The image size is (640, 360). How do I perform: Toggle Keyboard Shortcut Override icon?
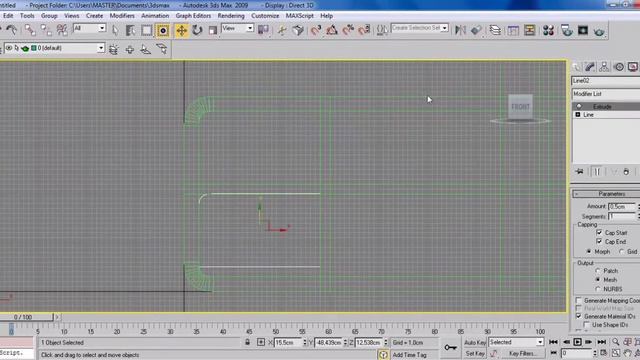coord(298,30)
